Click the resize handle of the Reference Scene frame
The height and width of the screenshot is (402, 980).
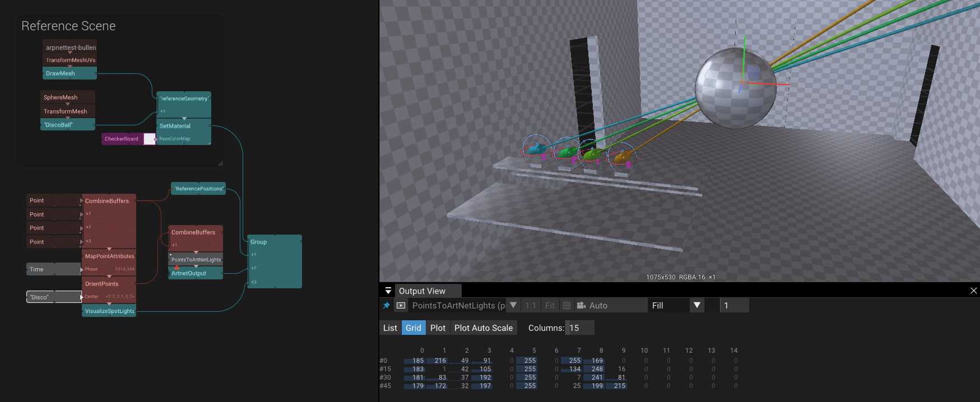[x=220, y=163]
